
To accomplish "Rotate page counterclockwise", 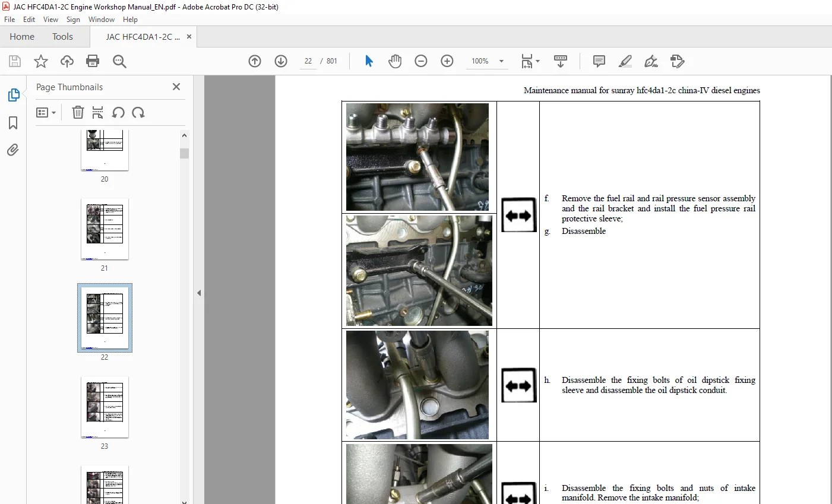I will tap(118, 112).
